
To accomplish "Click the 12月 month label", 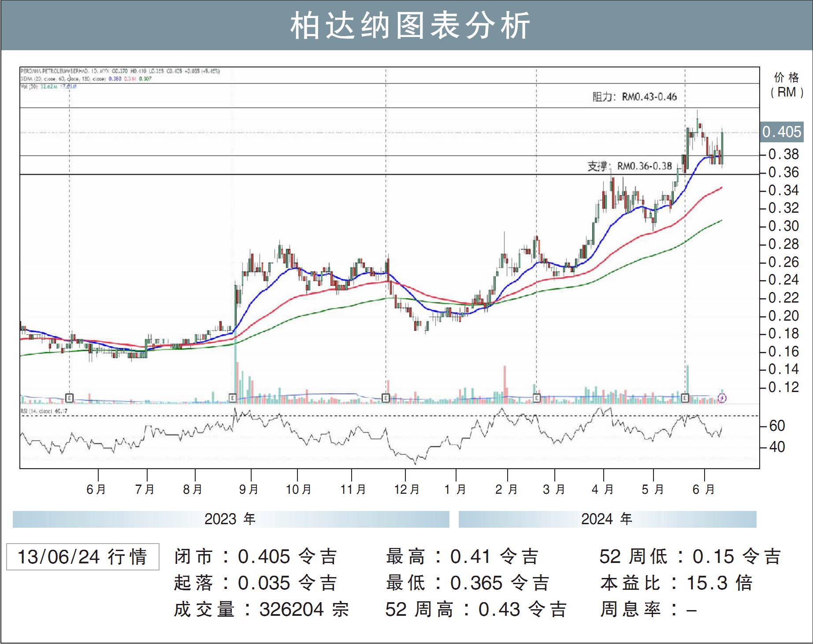I will click(407, 489).
